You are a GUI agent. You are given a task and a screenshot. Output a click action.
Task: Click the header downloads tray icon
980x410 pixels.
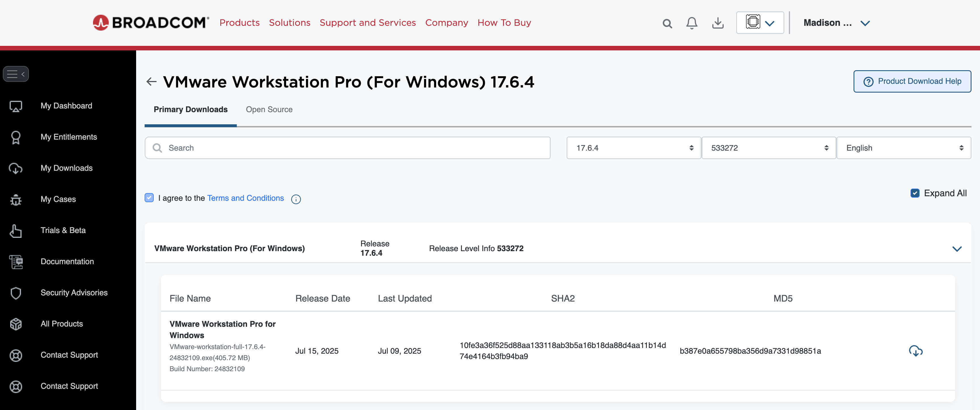tap(717, 23)
